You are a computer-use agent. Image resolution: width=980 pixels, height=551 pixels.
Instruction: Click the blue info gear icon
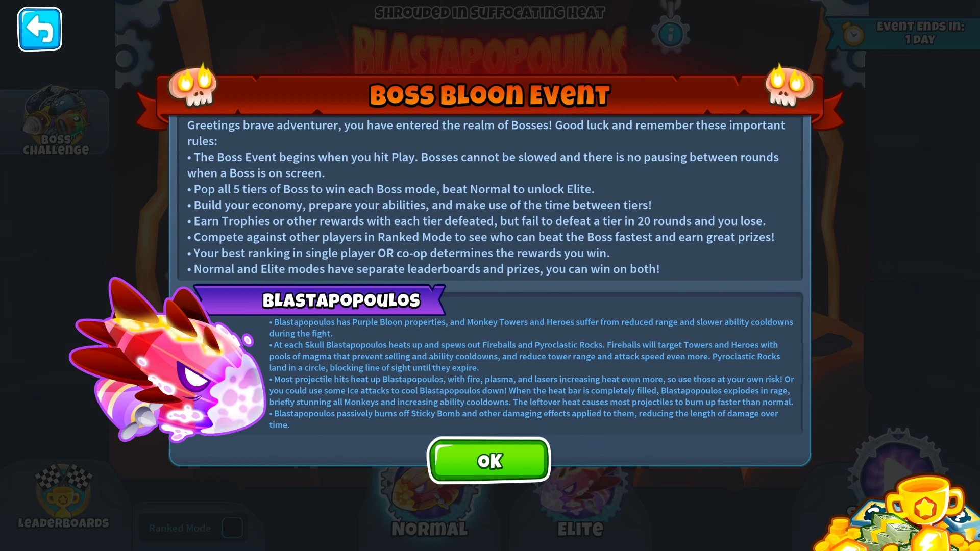[671, 34]
